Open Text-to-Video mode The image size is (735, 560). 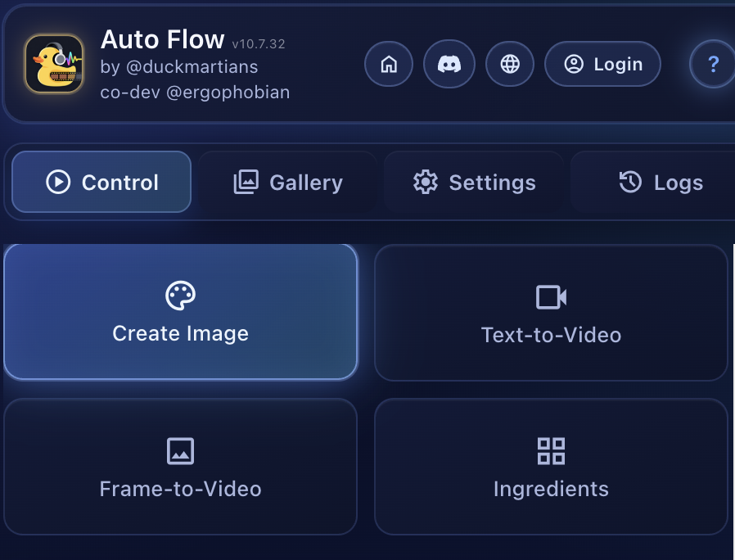pyautogui.click(x=550, y=313)
